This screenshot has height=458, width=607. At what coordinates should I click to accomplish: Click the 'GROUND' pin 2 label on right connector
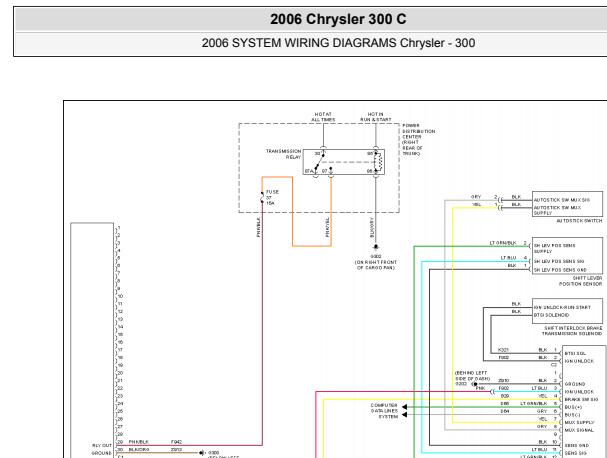(x=574, y=384)
